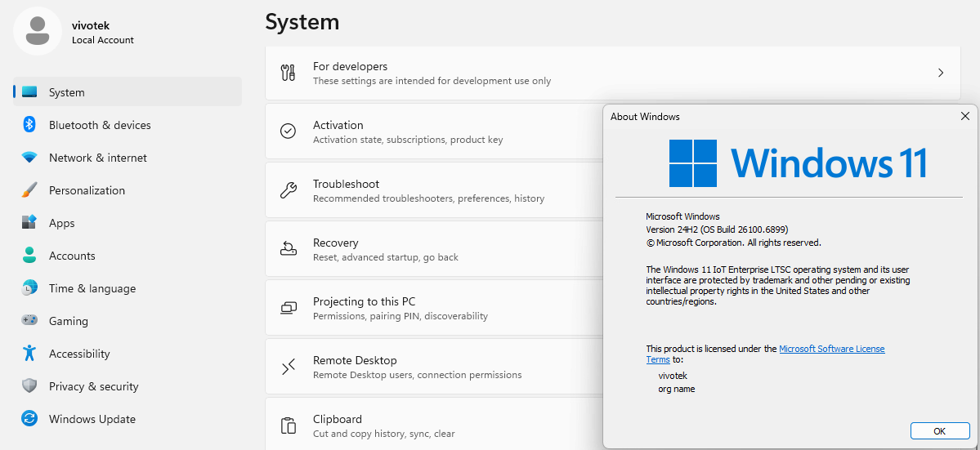This screenshot has height=450, width=980.
Task: Click the Windows Update sync icon
Action: (29, 419)
